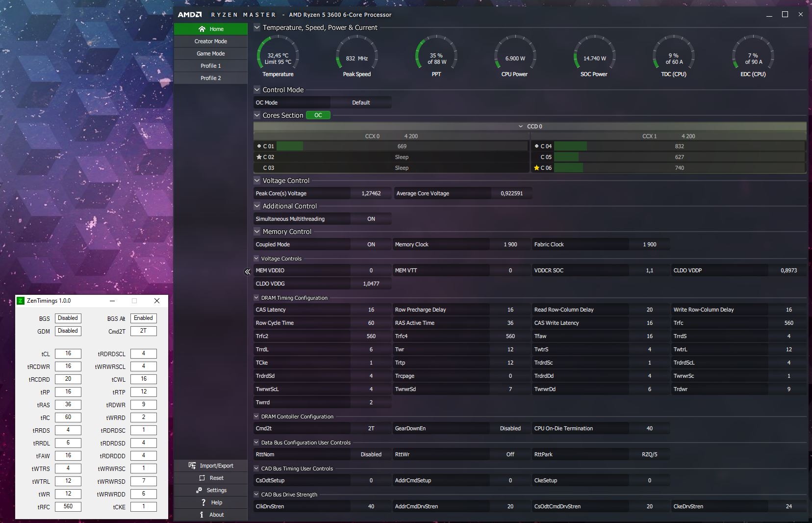
Task: Select Profile 1
Action: click(211, 66)
